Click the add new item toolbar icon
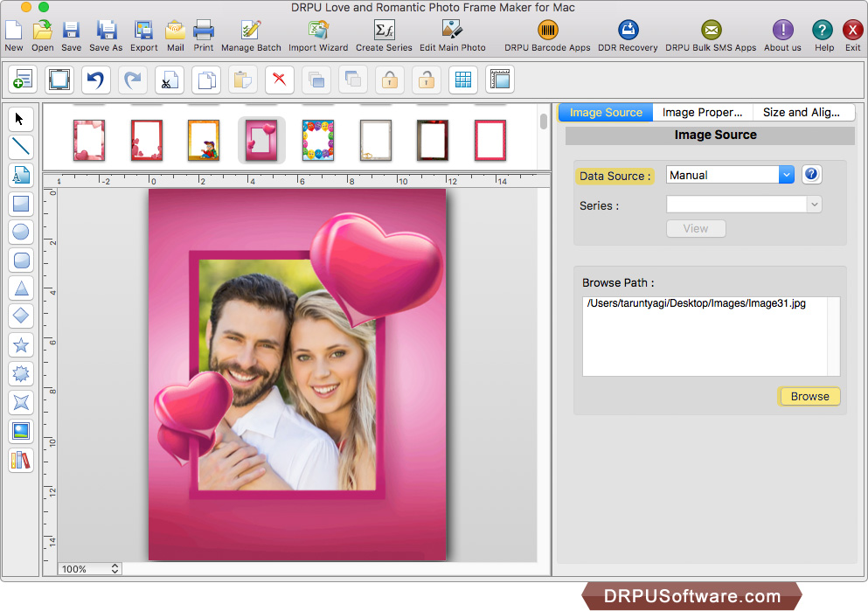The height and width of the screenshot is (611, 868). point(23,80)
